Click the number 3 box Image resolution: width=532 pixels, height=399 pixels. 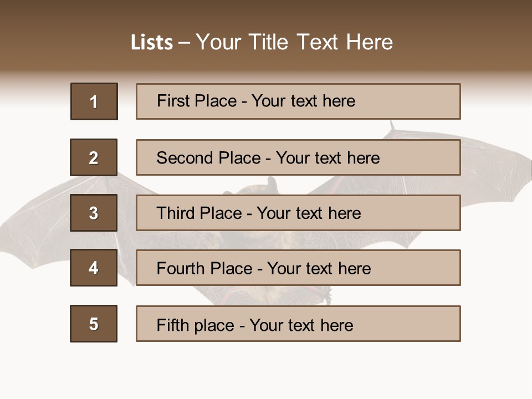point(94,213)
